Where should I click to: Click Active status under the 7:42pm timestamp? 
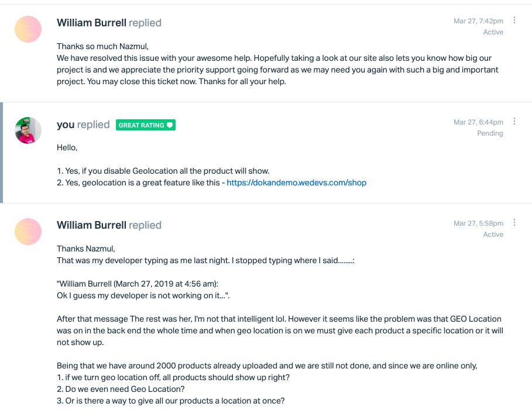click(x=493, y=32)
